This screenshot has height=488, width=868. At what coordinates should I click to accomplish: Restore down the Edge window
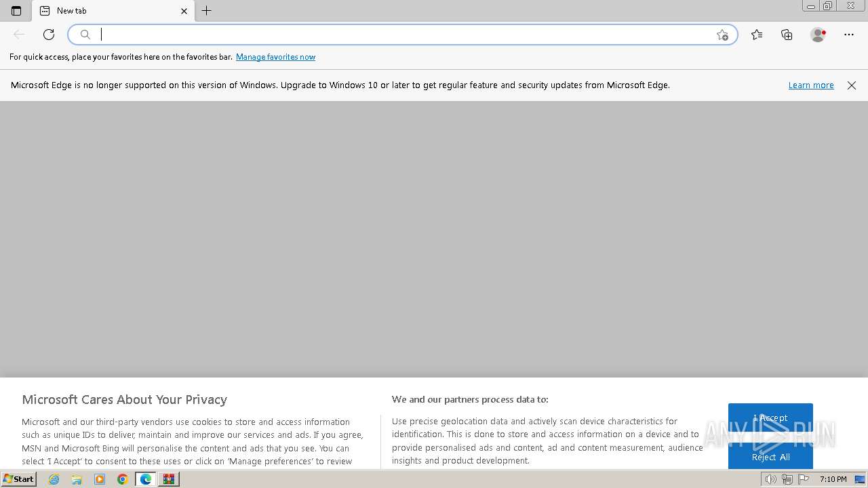(828, 6)
